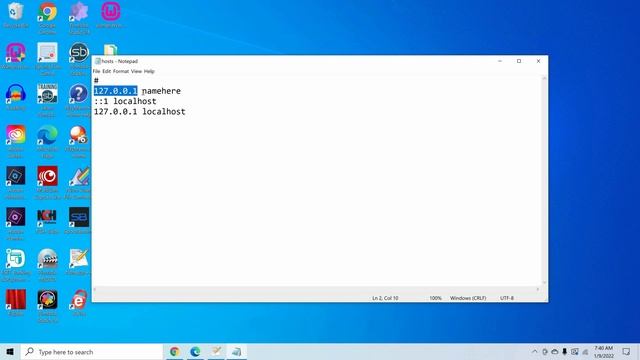Screen dimensions: 640x360
Task: Click the scroll-right arrow of the horizontal scrollbar
Action: coord(538,289)
